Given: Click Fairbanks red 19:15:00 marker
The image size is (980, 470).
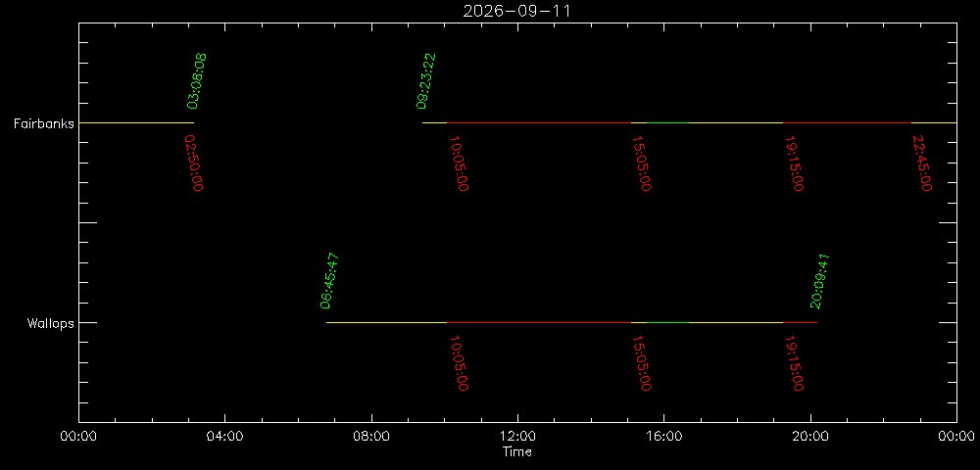Looking at the screenshot, I should point(794,163).
